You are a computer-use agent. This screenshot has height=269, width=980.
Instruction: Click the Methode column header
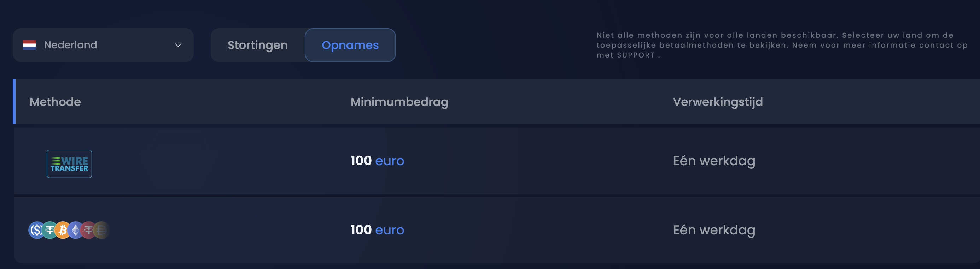(55, 101)
